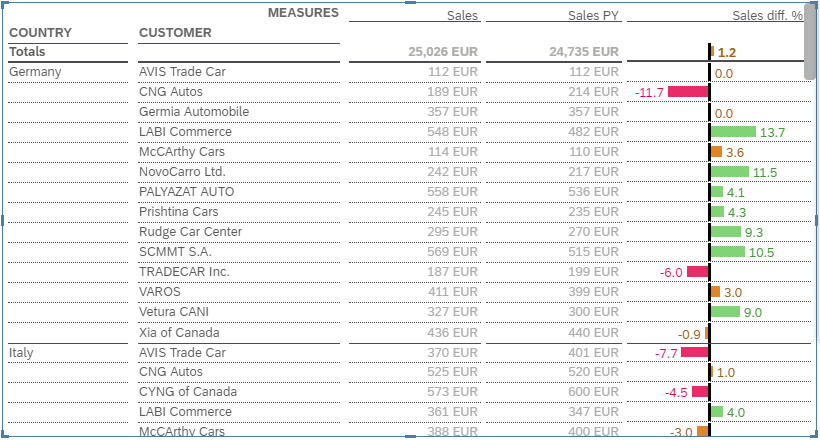Click the CUSTOMER column header

[175, 33]
